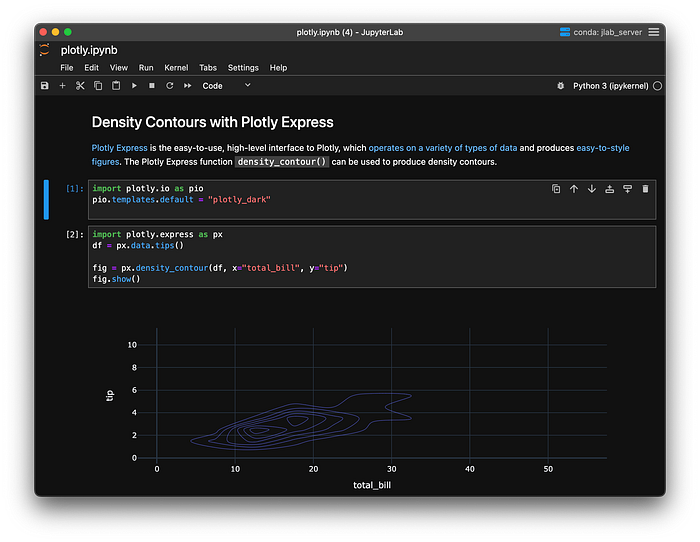Open the Tabs menu

(x=208, y=68)
